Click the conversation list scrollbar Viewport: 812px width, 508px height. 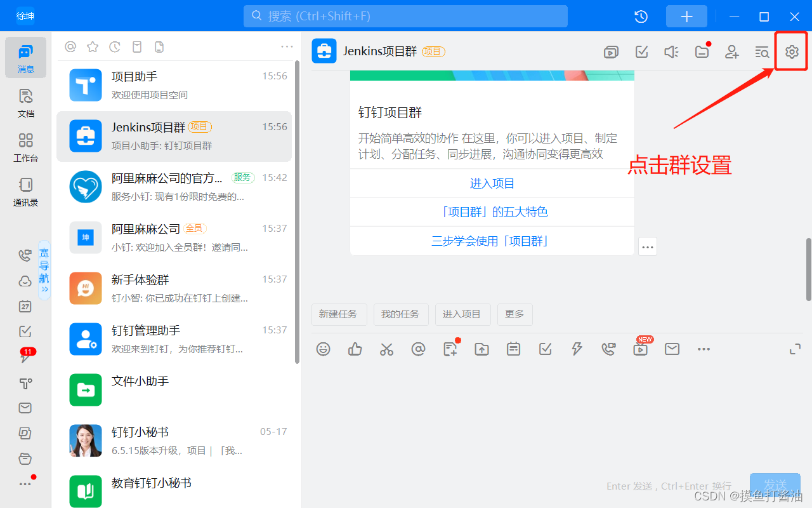click(298, 213)
